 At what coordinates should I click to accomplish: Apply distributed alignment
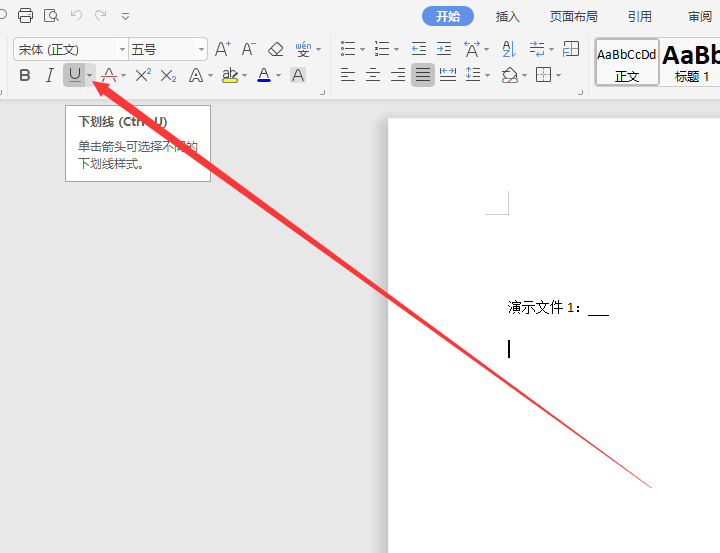448,74
